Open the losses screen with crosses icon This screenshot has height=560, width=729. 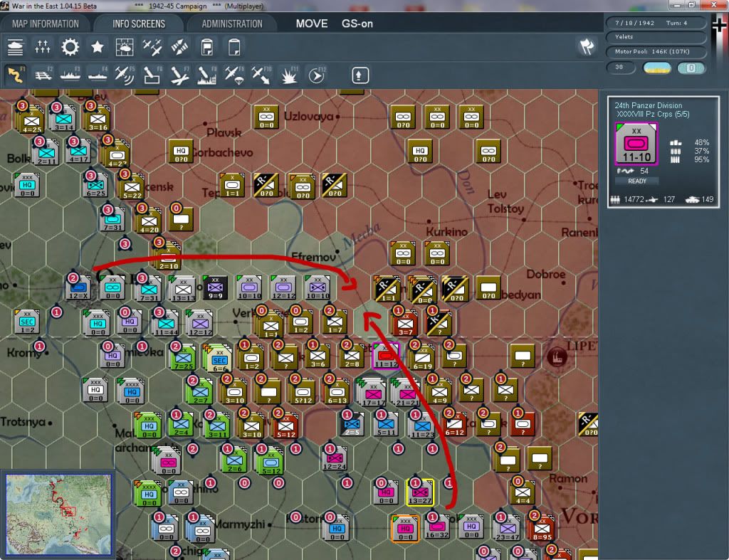[x=42, y=48]
